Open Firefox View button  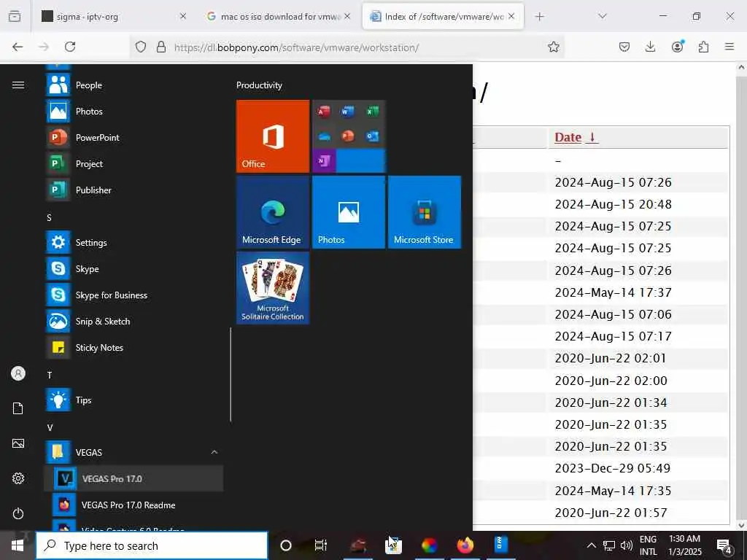15,17
